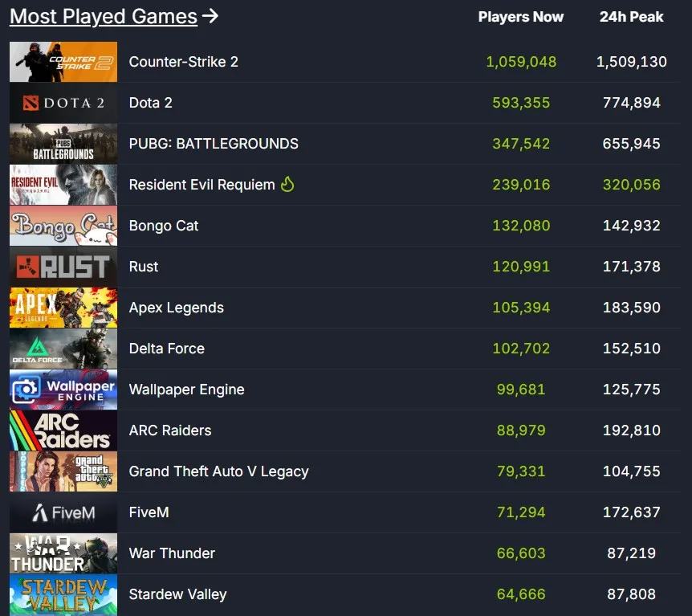Click the Bongo Cat thumbnail
Viewport: 692px width, 616px height.
click(63, 226)
